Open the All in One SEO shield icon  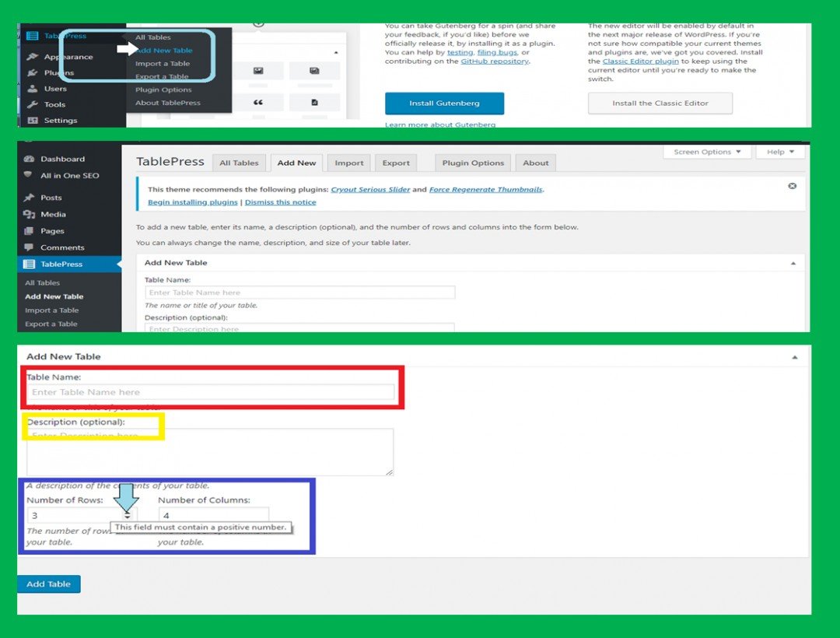pos(29,174)
